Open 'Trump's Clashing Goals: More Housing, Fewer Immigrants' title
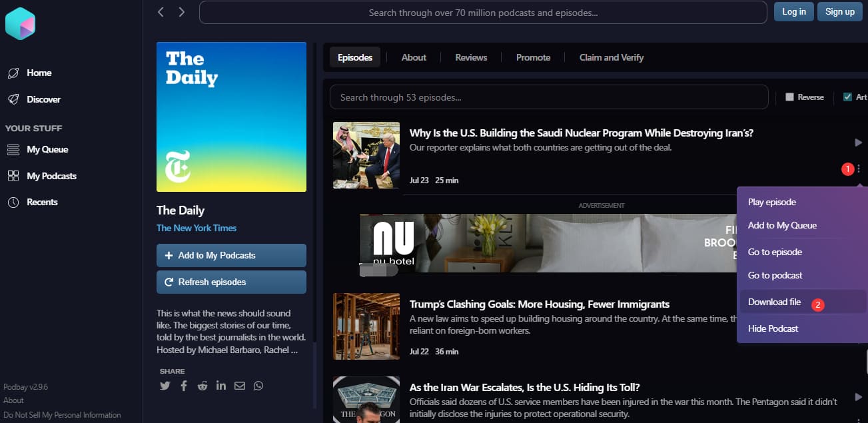The height and width of the screenshot is (423, 868). coord(540,304)
